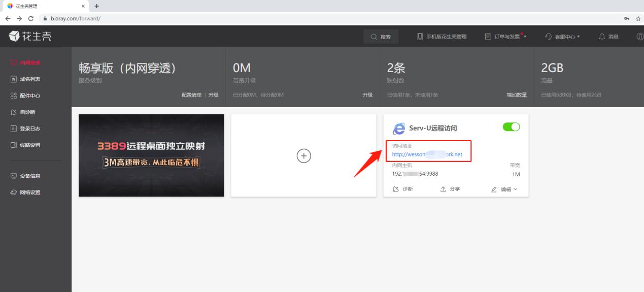Click the 已分配0M，待分配0M text

[x=258, y=95]
